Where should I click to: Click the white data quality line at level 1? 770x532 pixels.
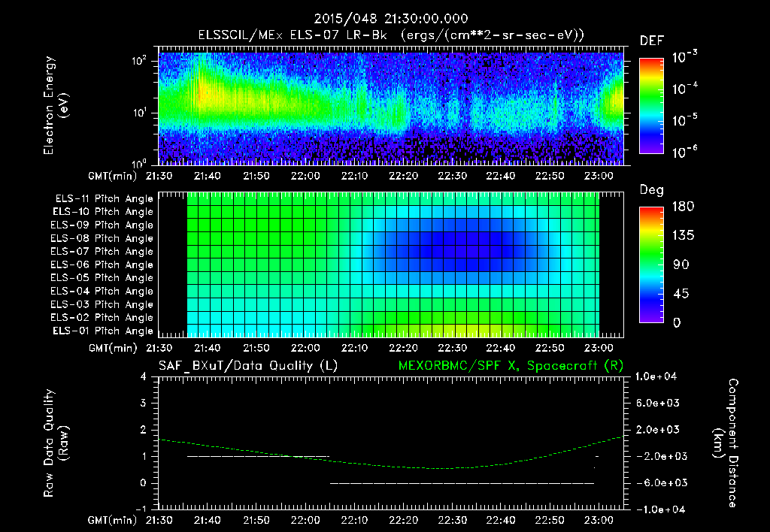coord(258,456)
